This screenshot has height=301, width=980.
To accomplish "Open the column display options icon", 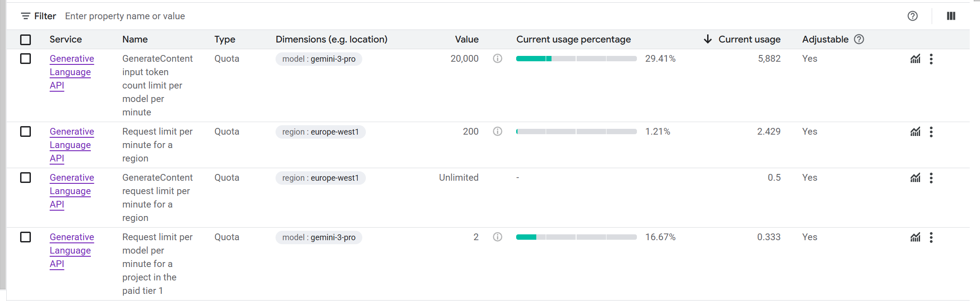I will coord(951,16).
